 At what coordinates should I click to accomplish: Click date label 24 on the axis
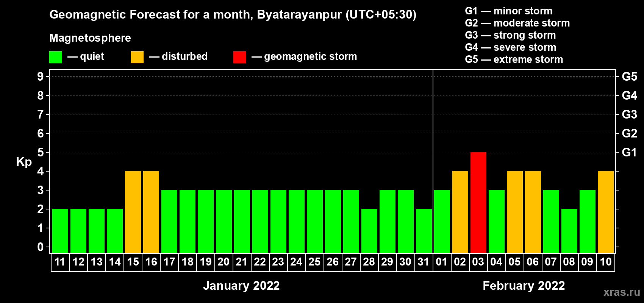[x=297, y=262]
